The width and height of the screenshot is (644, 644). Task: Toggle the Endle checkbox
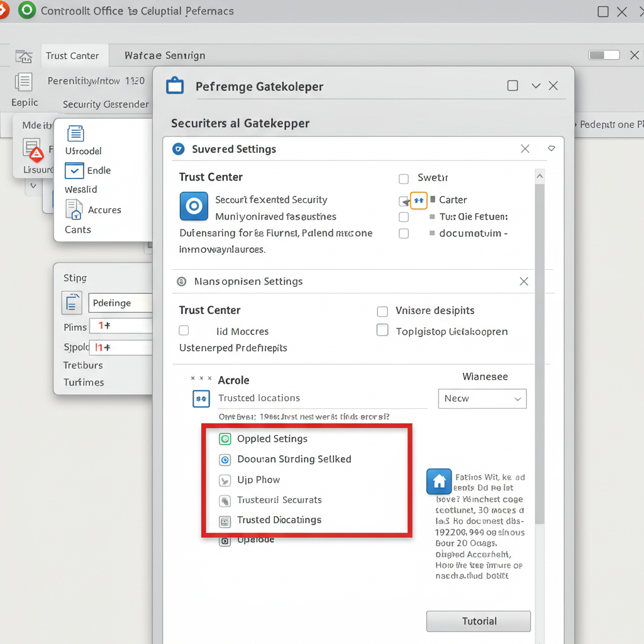point(74,170)
